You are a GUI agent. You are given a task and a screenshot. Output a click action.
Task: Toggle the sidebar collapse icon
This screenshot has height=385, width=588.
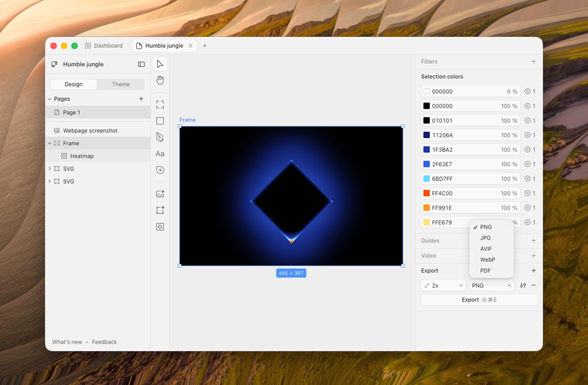pos(141,64)
